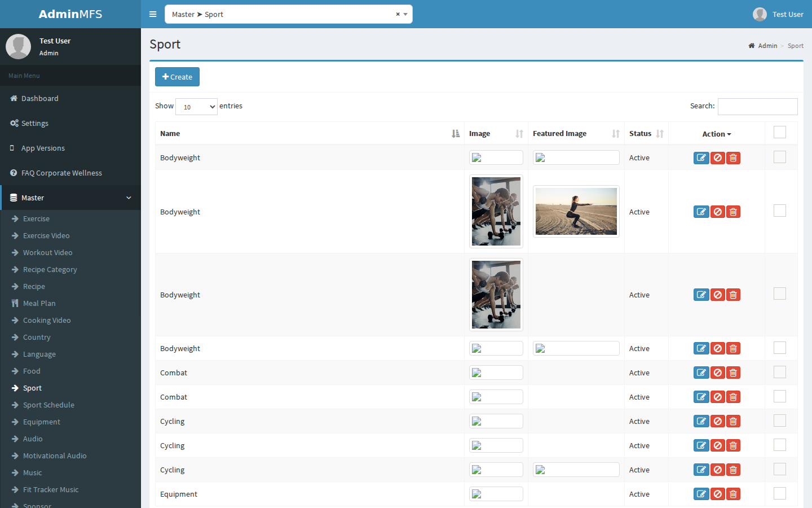
Task: Sort table by Name column sort icon
Action: pyautogui.click(x=456, y=134)
